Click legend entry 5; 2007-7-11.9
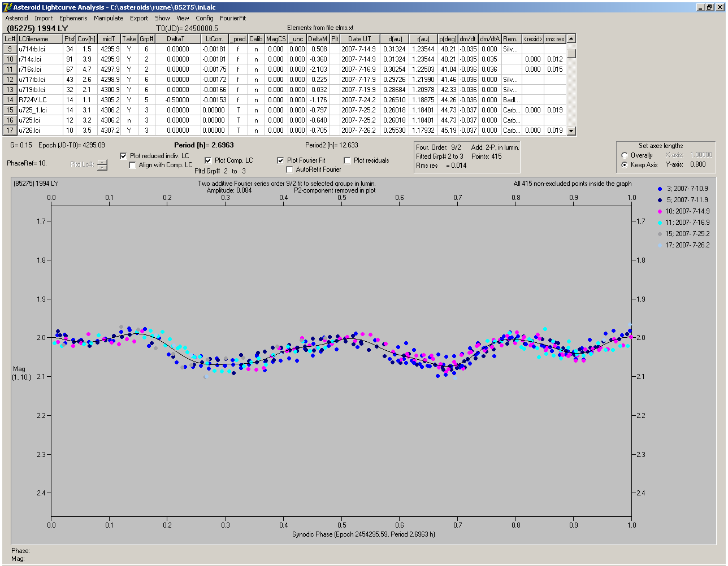 pyautogui.click(x=682, y=200)
